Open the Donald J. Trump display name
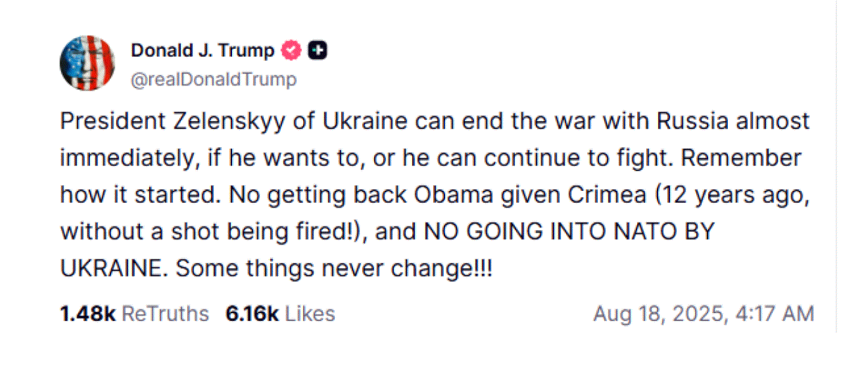Image resolution: width=868 pixels, height=369 pixels. 203,50
